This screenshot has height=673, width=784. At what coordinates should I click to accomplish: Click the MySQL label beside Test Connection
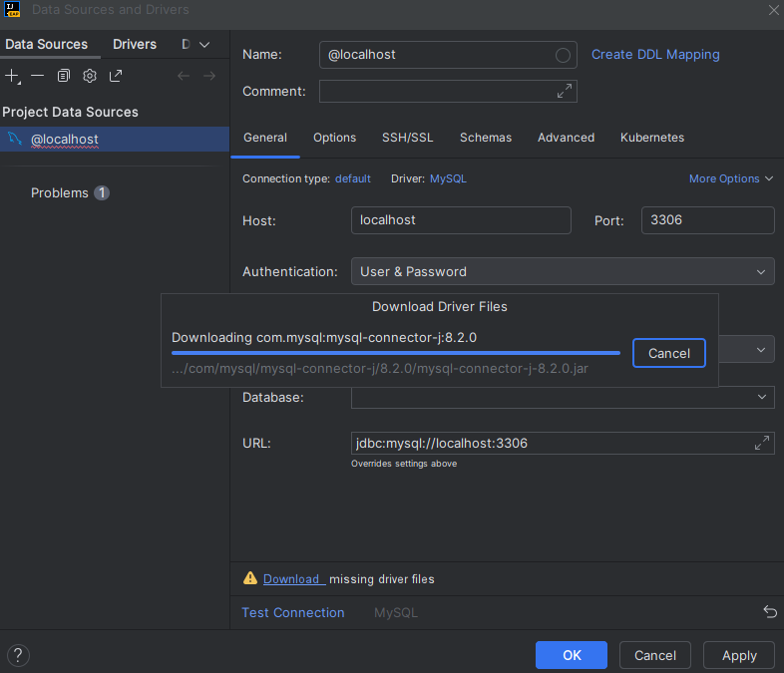396,612
